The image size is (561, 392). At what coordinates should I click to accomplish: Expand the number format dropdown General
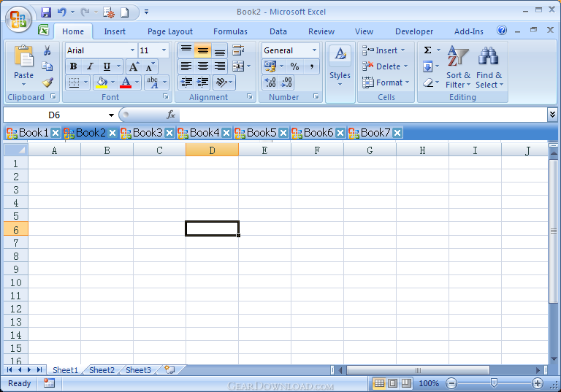pyautogui.click(x=314, y=50)
